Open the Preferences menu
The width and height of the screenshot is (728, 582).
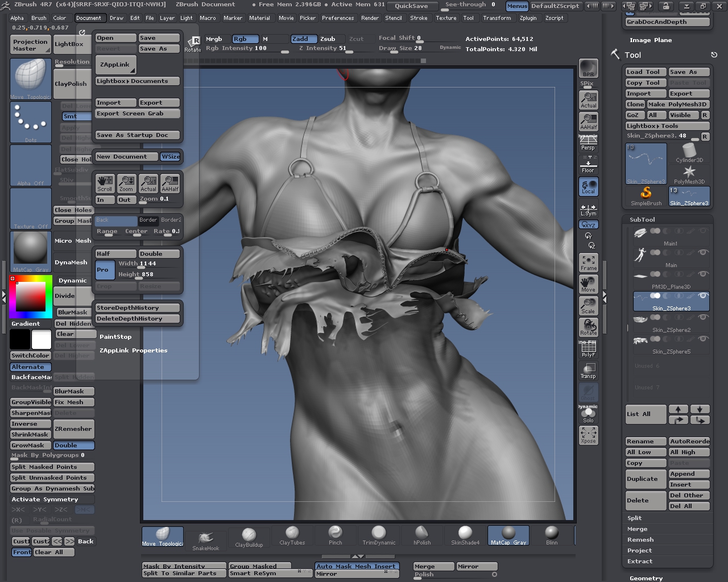[x=338, y=18]
